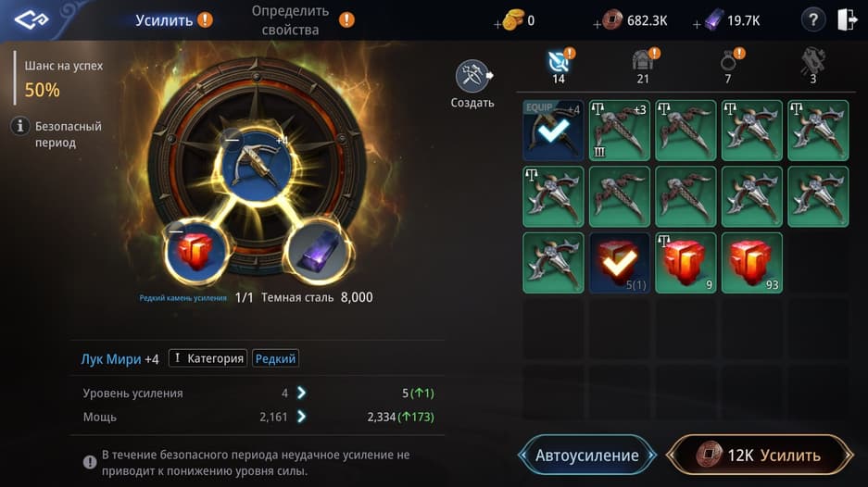
Task: Open the materials tab showing 3
Action: tap(812, 66)
